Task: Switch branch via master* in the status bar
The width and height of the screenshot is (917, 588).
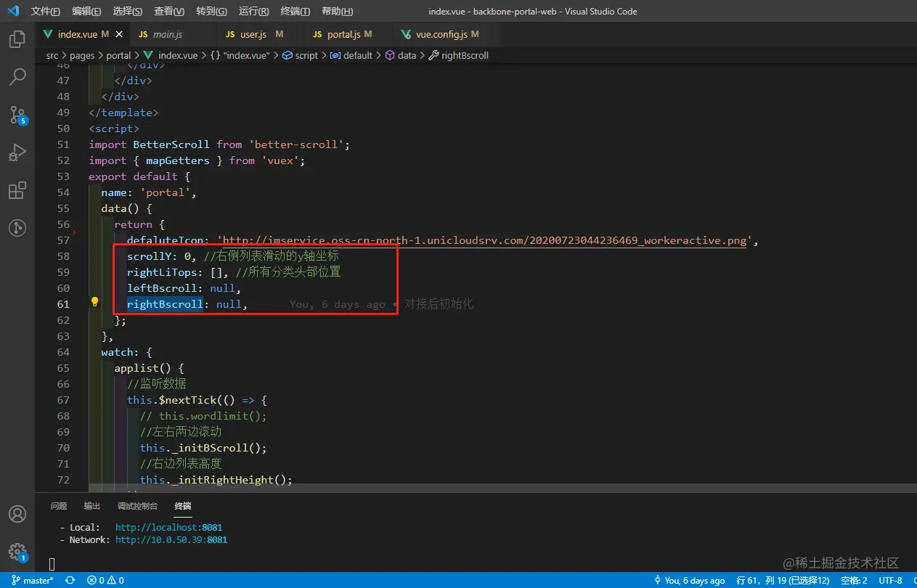Action: (x=32, y=580)
